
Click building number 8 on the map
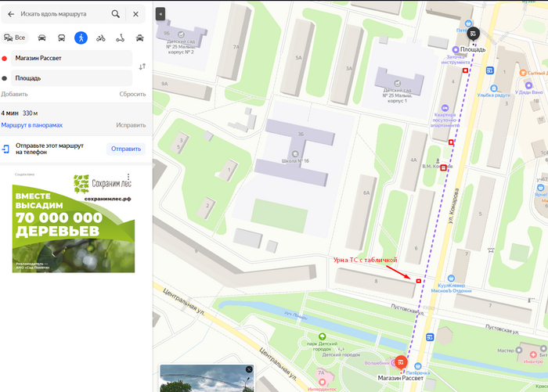click(x=376, y=281)
